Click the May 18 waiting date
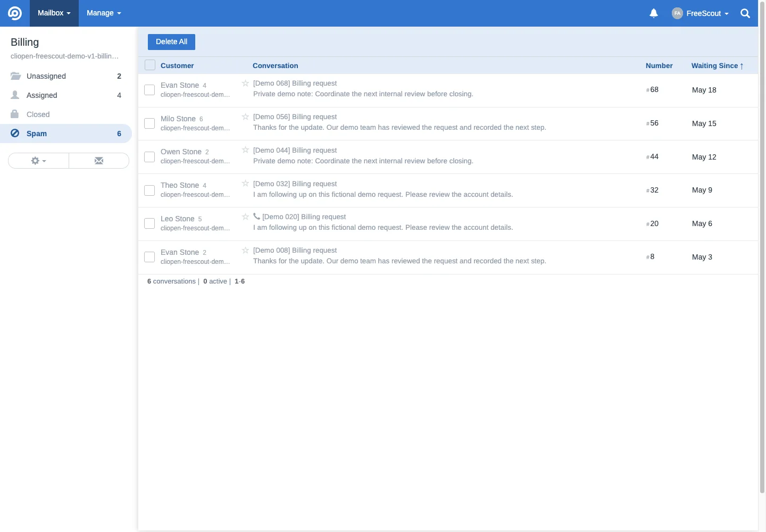This screenshot has height=532, width=766. [x=704, y=90]
